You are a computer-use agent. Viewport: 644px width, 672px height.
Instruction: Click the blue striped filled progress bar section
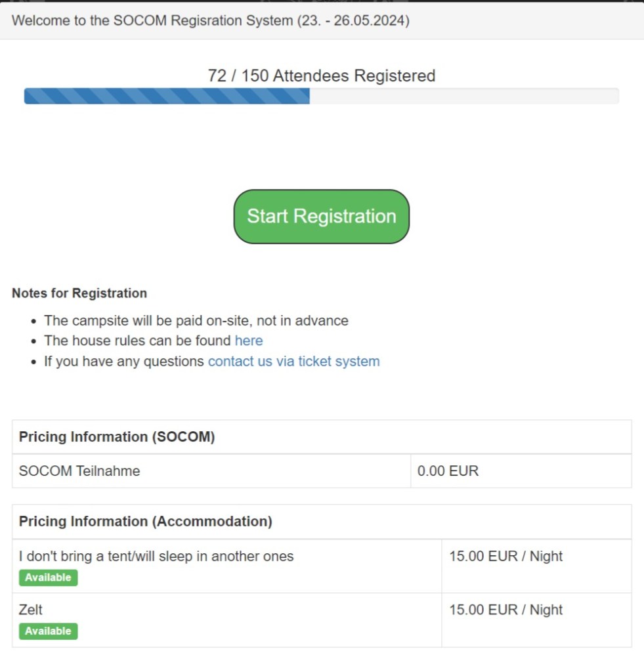coord(166,96)
